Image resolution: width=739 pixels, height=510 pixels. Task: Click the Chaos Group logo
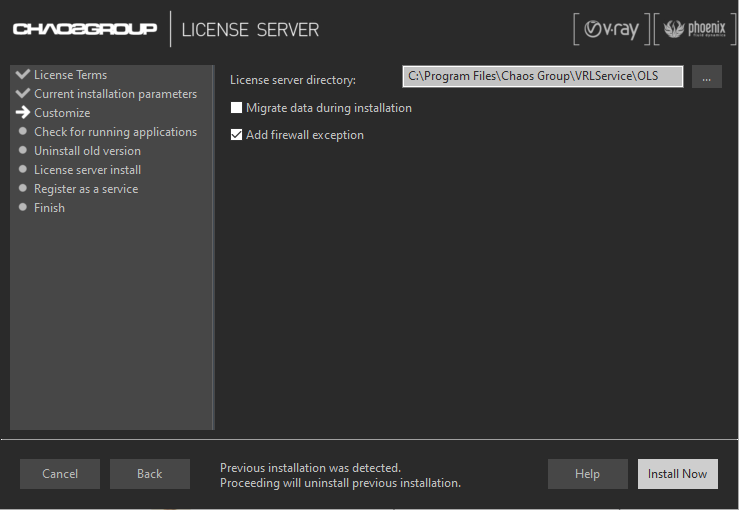pos(85,29)
